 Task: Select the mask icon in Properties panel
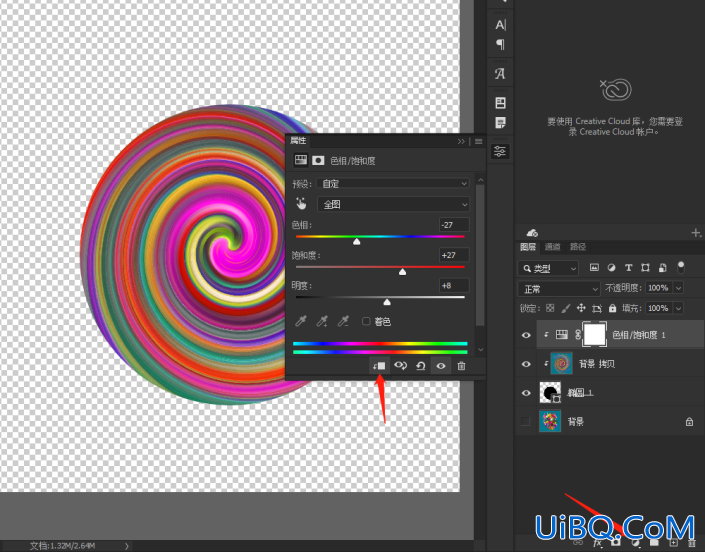point(318,160)
